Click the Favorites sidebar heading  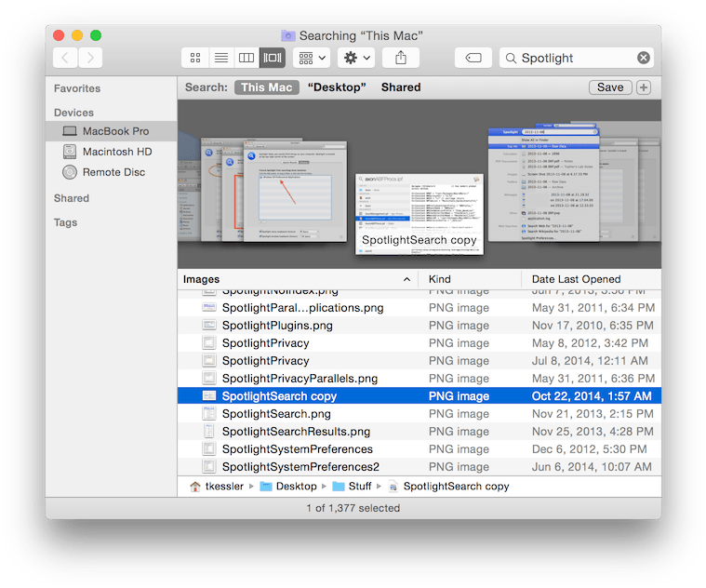click(x=77, y=88)
